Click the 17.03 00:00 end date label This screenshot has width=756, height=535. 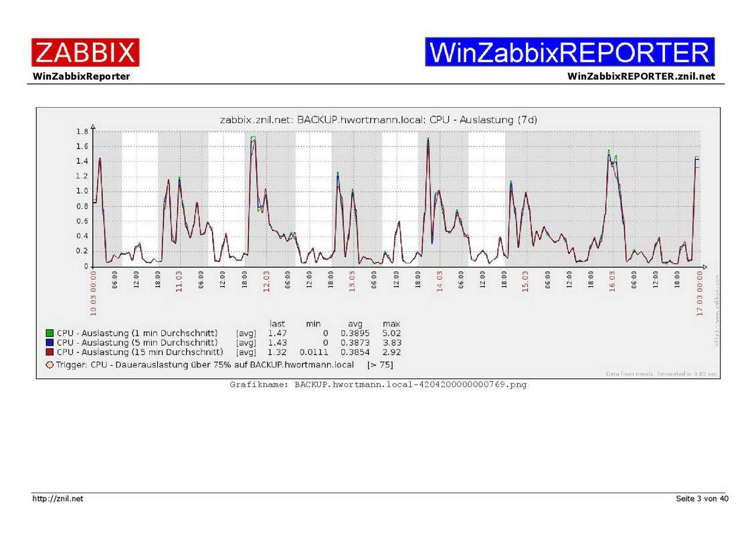point(700,293)
